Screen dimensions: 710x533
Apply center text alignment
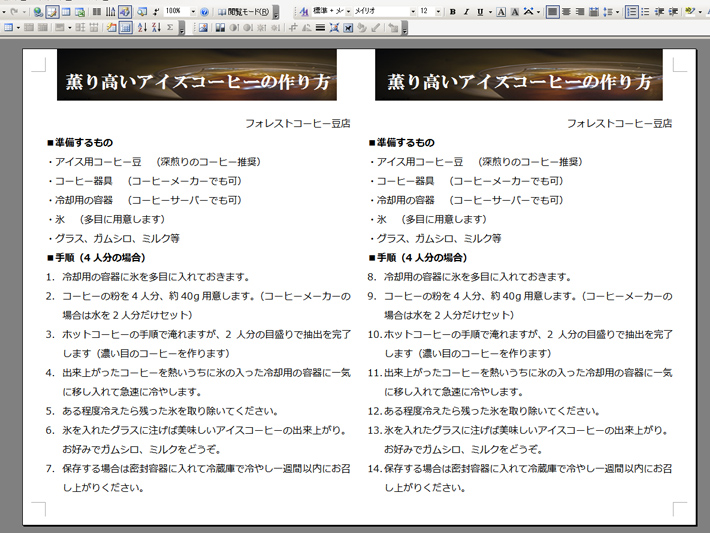coord(566,11)
